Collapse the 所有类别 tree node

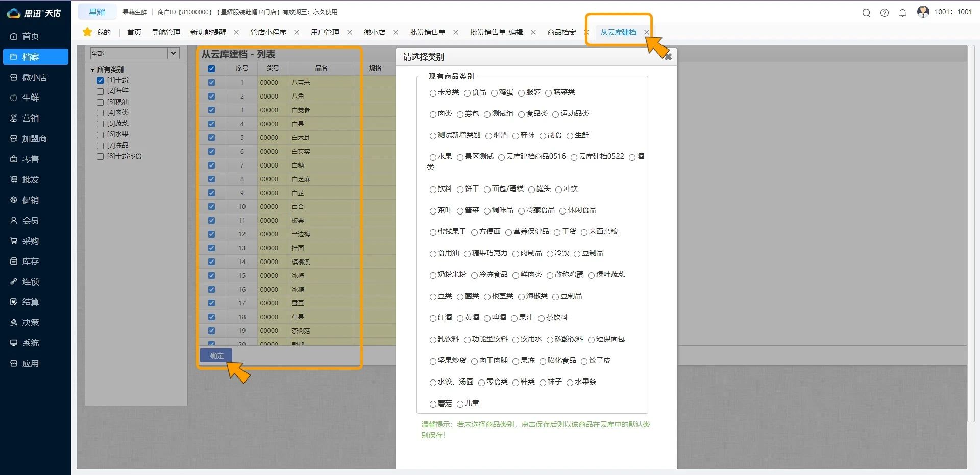92,69
